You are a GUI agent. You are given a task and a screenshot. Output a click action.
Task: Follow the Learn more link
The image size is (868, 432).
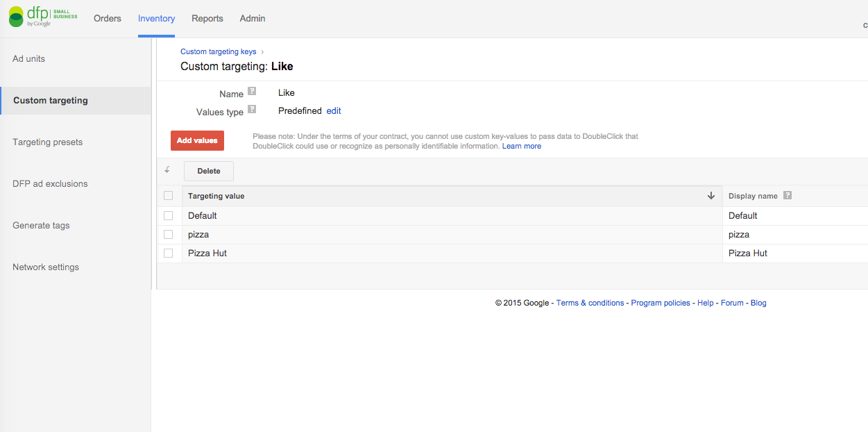pos(522,147)
